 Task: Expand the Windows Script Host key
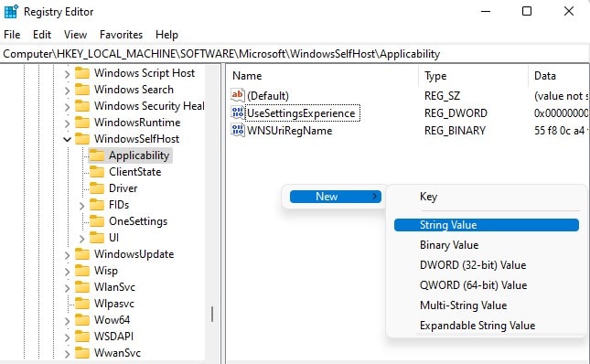click(x=67, y=73)
